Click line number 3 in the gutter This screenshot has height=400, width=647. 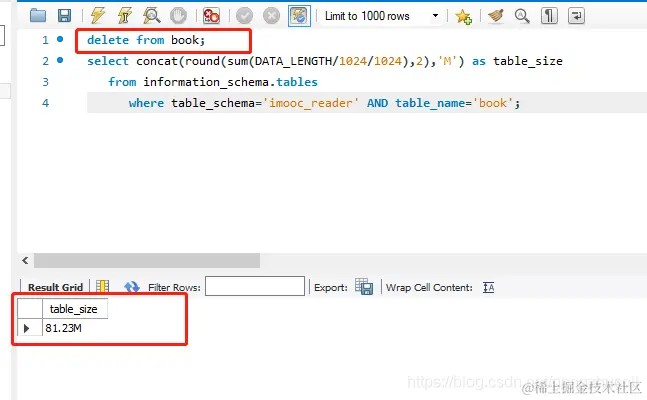coord(45,82)
